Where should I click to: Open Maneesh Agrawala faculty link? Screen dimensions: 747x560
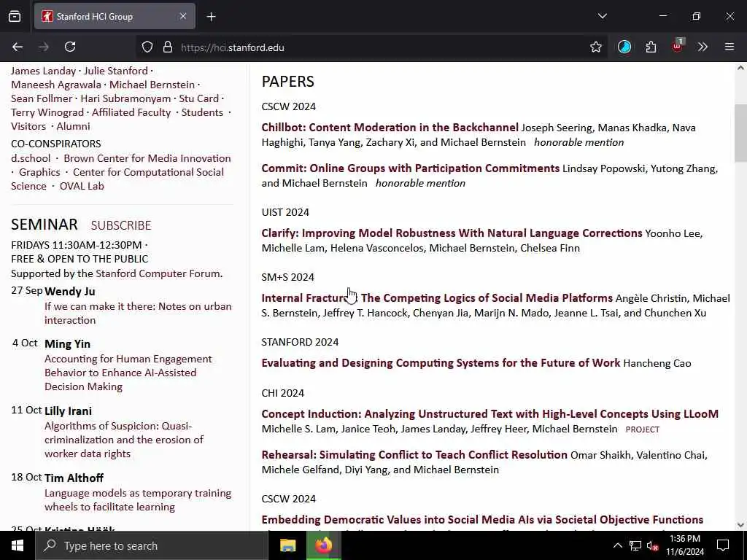click(x=56, y=85)
